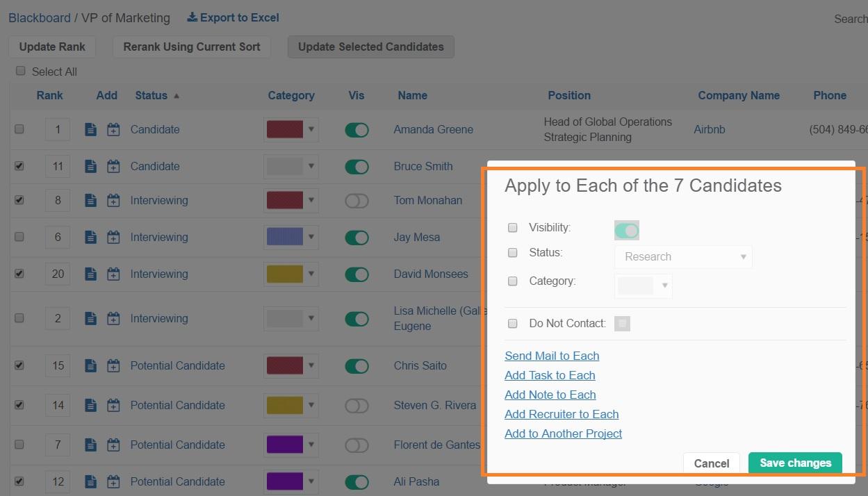
Task: Sort by the Company Name column header
Action: 739,95
